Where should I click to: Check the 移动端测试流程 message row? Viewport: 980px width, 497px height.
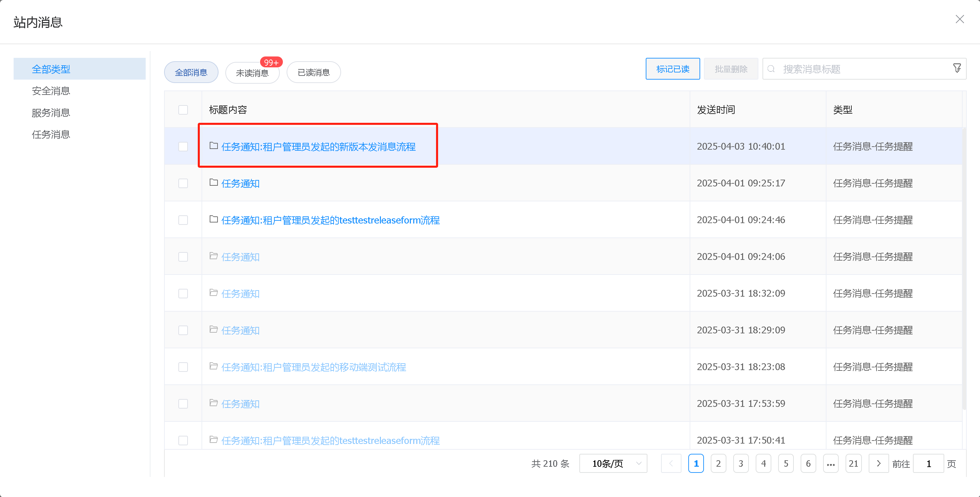pyautogui.click(x=183, y=367)
